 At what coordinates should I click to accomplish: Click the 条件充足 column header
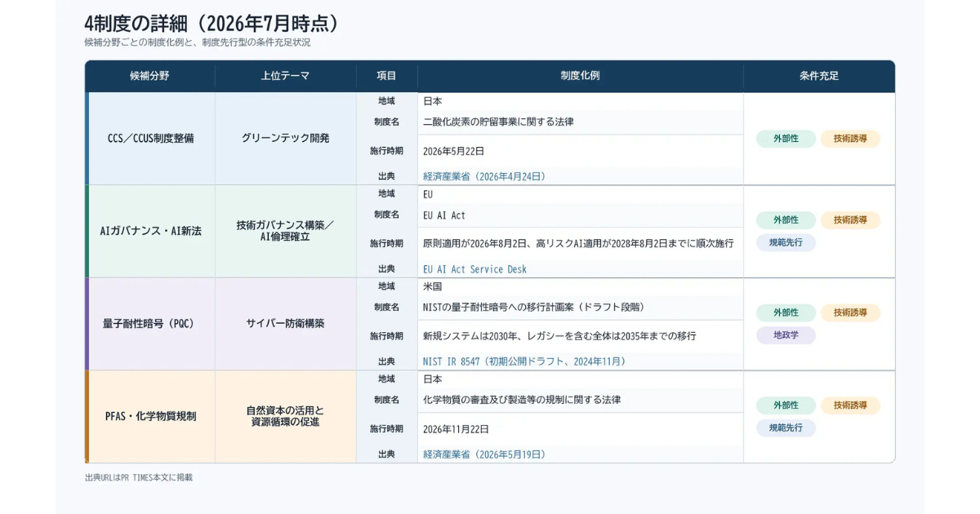pos(819,76)
